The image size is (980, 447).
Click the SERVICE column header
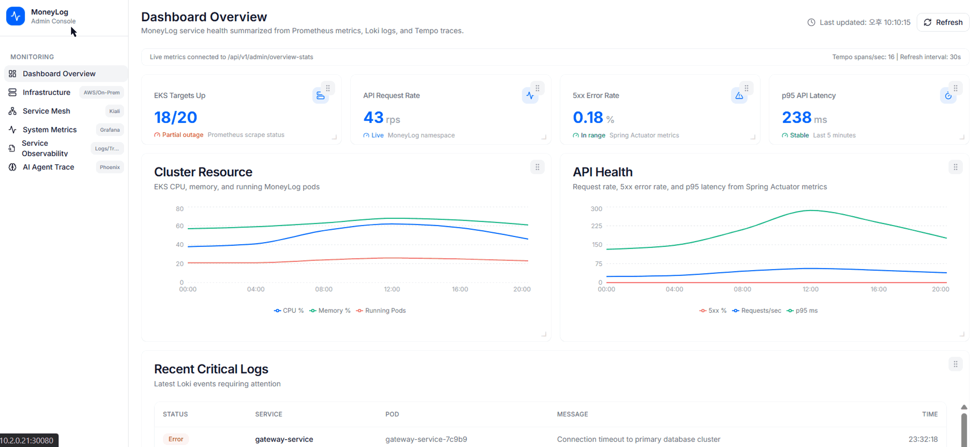[x=269, y=414]
